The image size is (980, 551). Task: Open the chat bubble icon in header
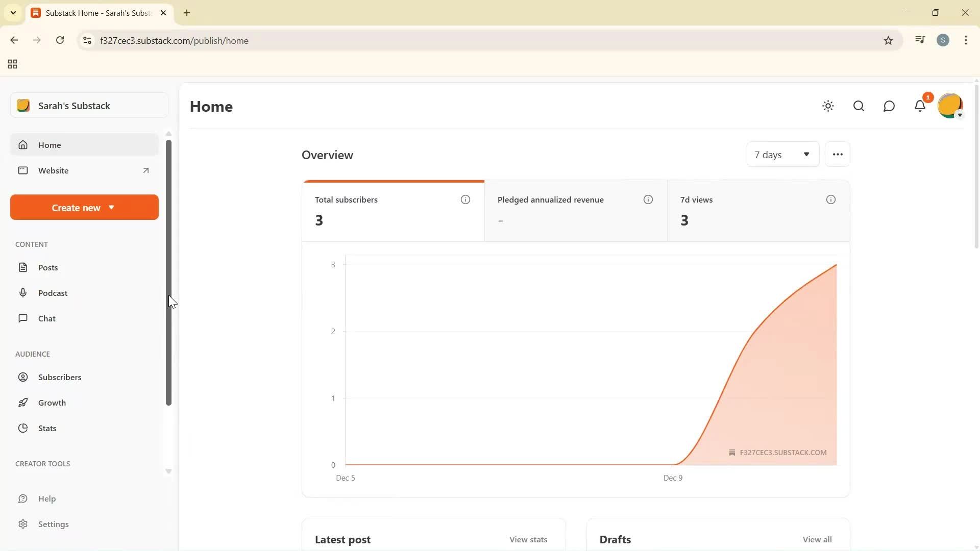click(889, 106)
